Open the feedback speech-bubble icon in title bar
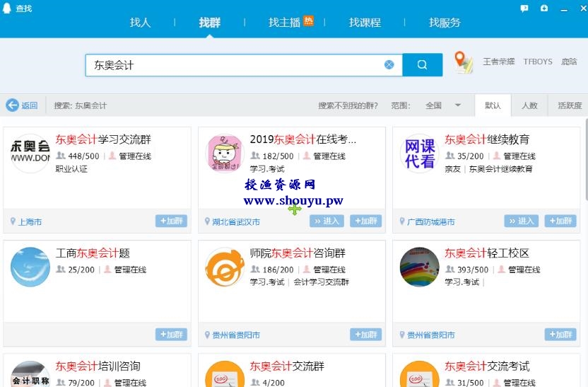 click(524, 8)
